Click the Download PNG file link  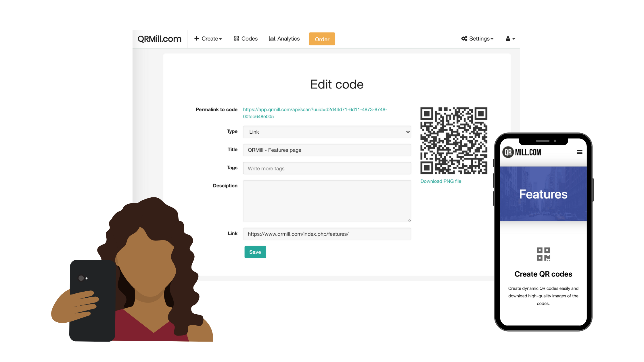click(441, 181)
